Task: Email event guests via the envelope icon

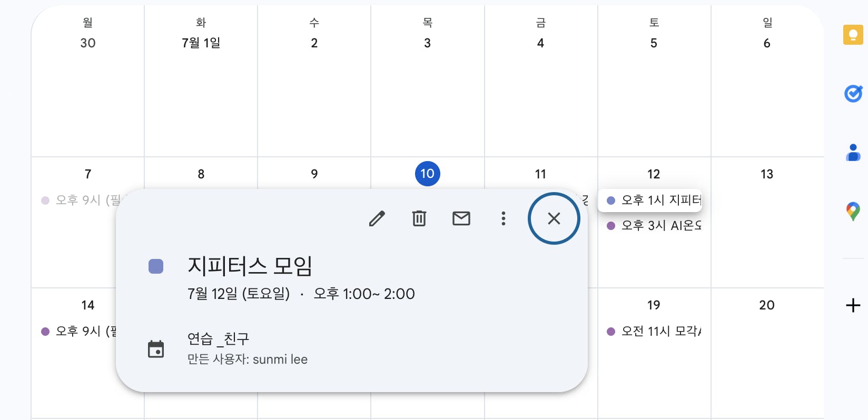Action: [461, 218]
